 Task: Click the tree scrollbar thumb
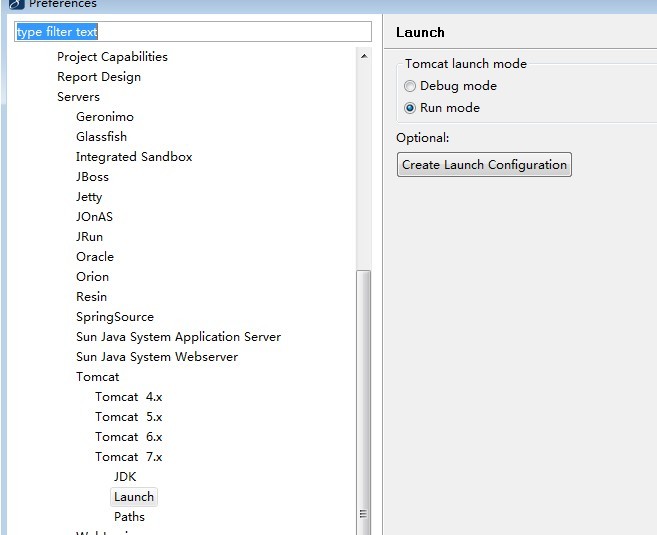(363, 402)
